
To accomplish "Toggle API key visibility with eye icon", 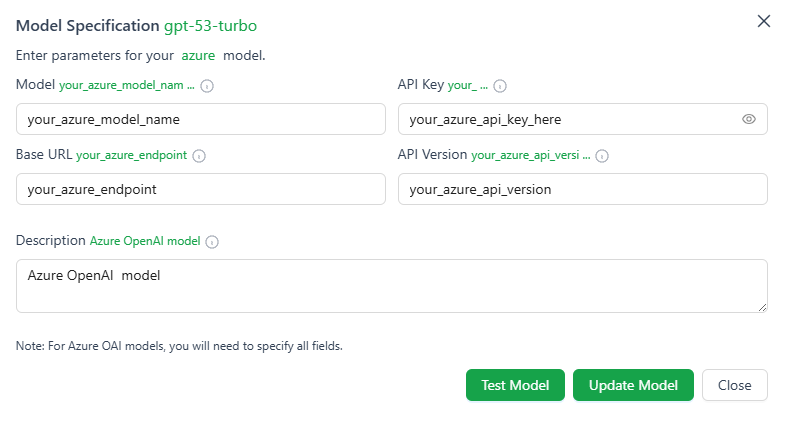I will coord(748,119).
